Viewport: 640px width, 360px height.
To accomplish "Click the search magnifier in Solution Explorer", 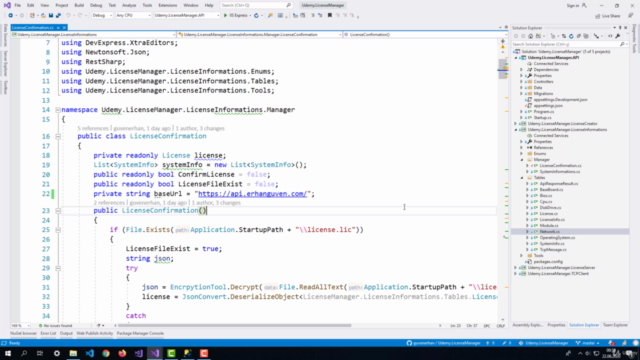I will coord(622,44).
